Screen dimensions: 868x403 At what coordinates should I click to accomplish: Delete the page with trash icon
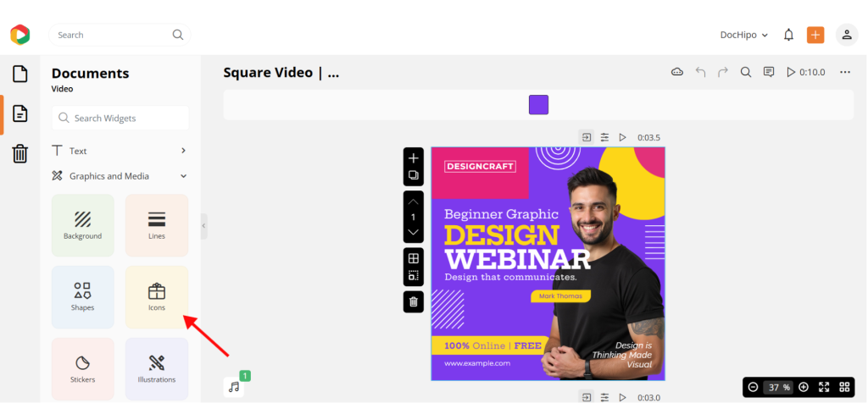coord(413,302)
